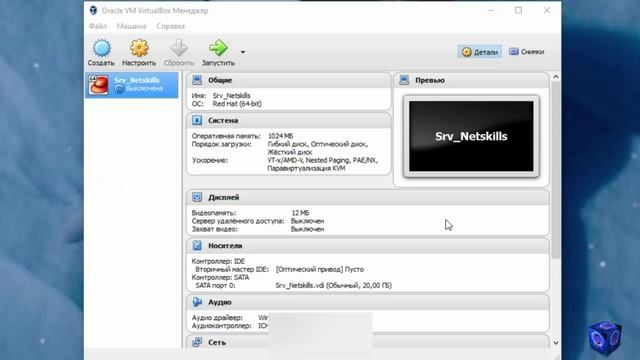Open the Дисплей section header link
Screen dimensions: 640x360
[224, 198]
